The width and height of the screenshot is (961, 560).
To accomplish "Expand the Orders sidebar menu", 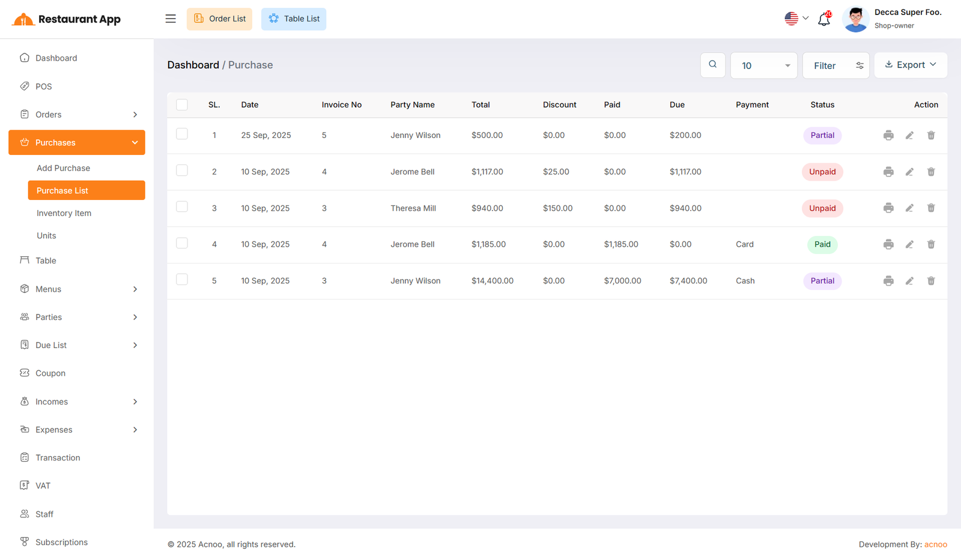I will tap(77, 115).
